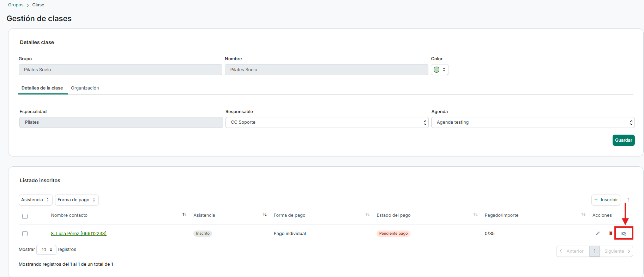Select the Detalles de la clase tab
Screen dimensions: 644x277
[42, 88]
